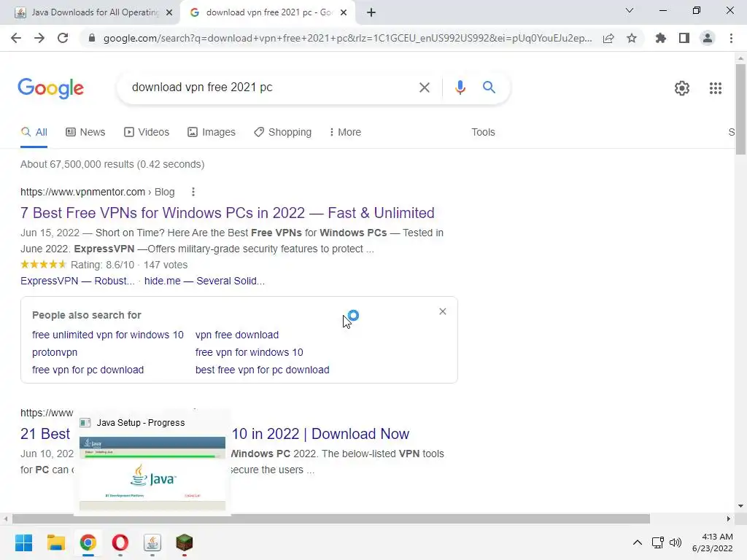747x560 pixels.
Task: Open the Google apps grid
Action: 715,88
